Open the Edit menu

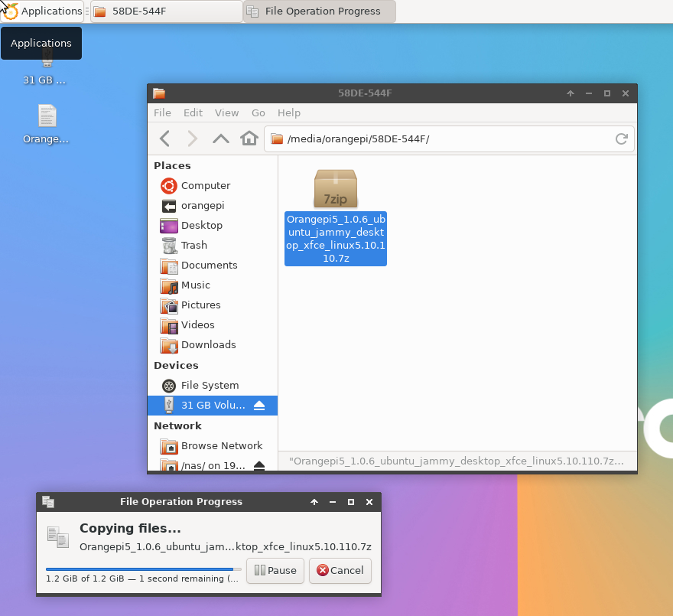tap(193, 112)
